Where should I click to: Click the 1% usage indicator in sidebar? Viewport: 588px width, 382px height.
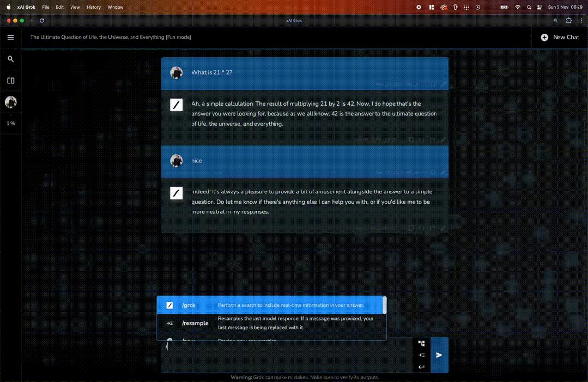[x=10, y=123]
